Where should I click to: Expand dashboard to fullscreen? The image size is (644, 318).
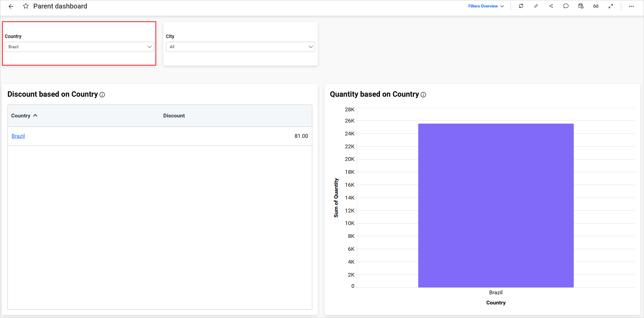611,6
